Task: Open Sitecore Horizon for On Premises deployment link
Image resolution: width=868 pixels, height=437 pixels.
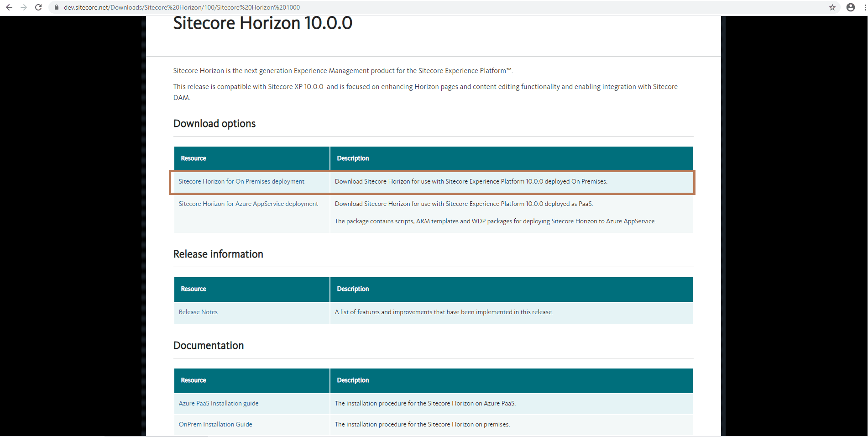Action: [241, 181]
